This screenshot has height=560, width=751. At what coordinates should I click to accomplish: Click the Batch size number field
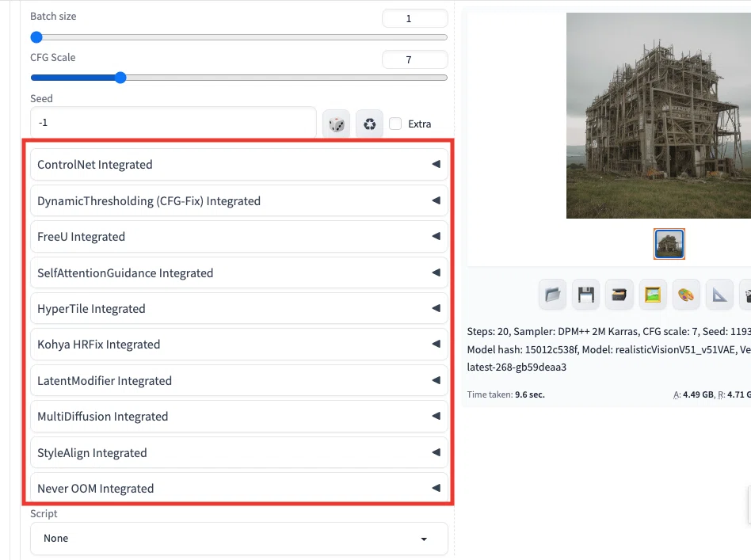415,19
